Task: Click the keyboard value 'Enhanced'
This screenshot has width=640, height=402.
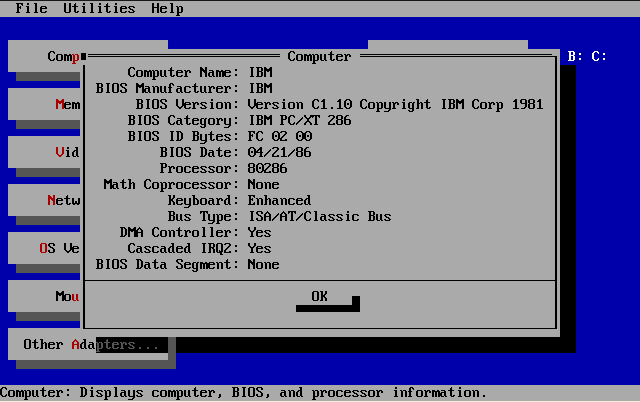Action: pyautogui.click(x=280, y=200)
